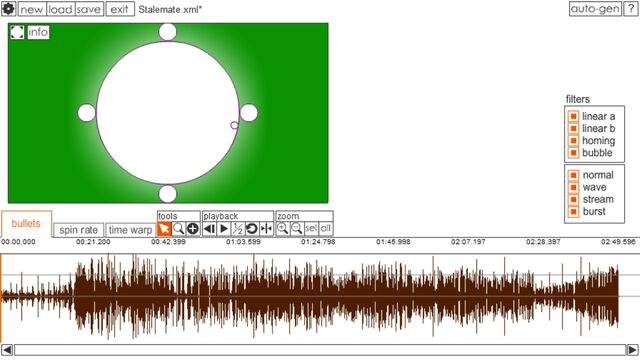
Task: Click the 01:03.599 timeline marker
Action: (x=243, y=242)
